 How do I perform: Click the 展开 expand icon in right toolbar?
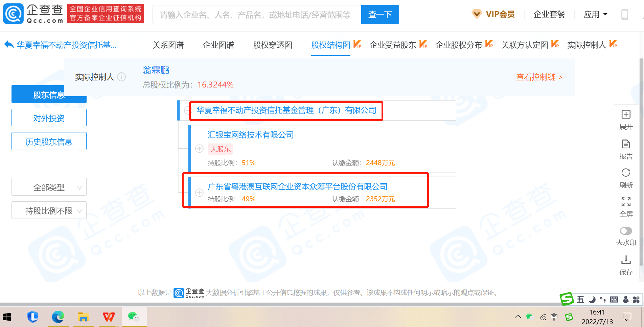626,115
